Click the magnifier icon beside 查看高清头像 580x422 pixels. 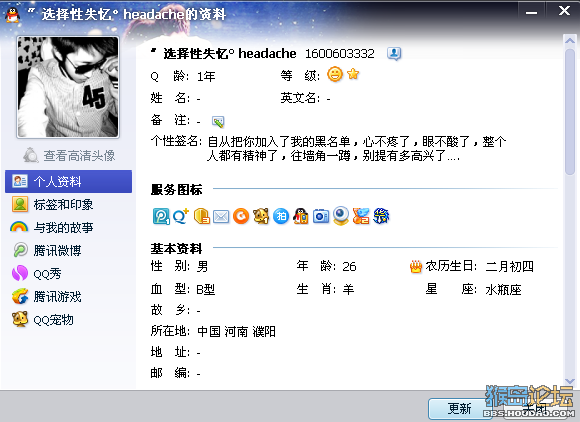[x=31, y=155]
